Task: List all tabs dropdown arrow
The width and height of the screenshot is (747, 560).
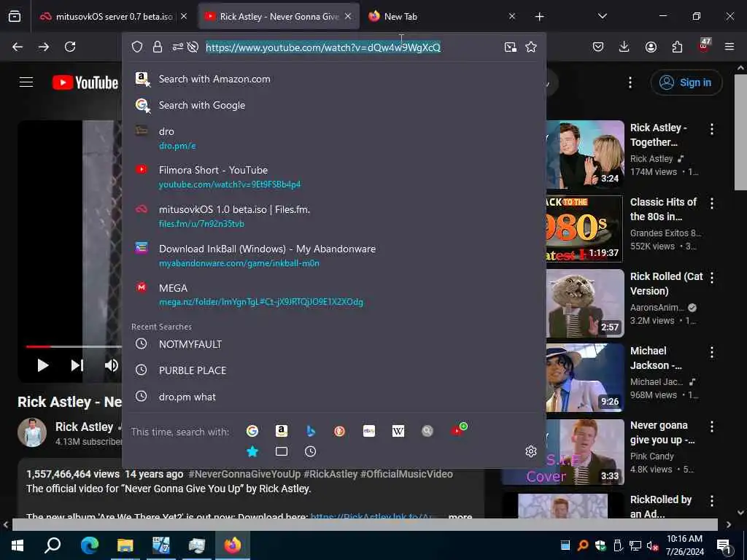Action: pyautogui.click(x=602, y=16)
